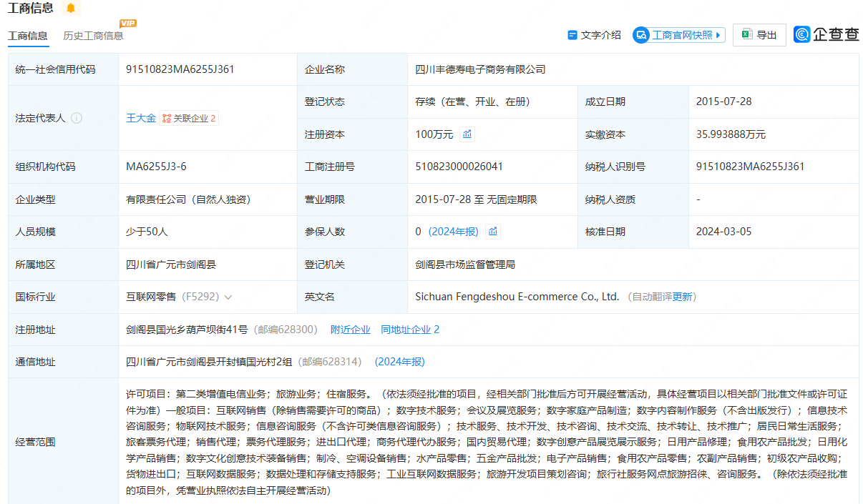The image size is (863, 504).
Task: Open 工商官网快照 snapshot button
Action: pyautogui.click(x=678, y=35)
